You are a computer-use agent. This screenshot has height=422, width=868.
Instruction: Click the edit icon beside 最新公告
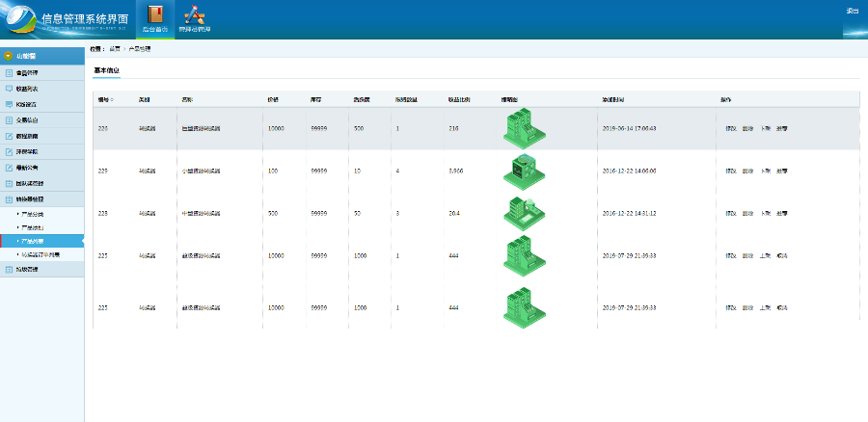[x=9, y=168]
